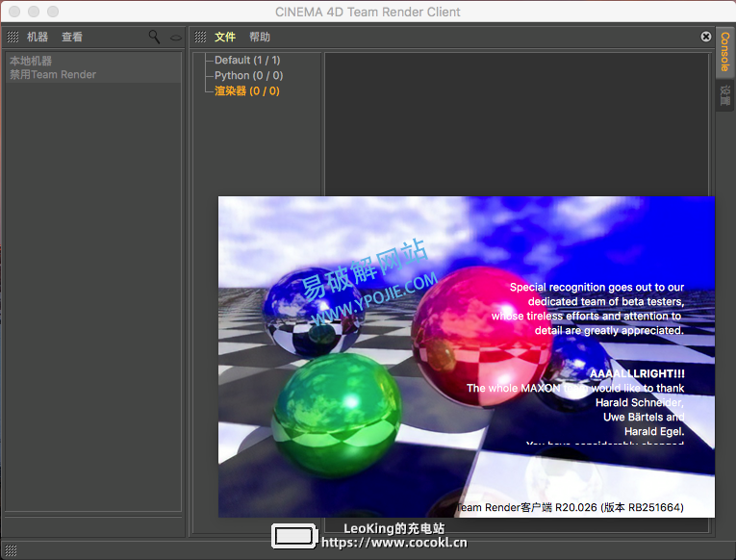This screenshot has width=736, height=560.
Task: Open the 文件 menu
Action: [x=225, y=38]
